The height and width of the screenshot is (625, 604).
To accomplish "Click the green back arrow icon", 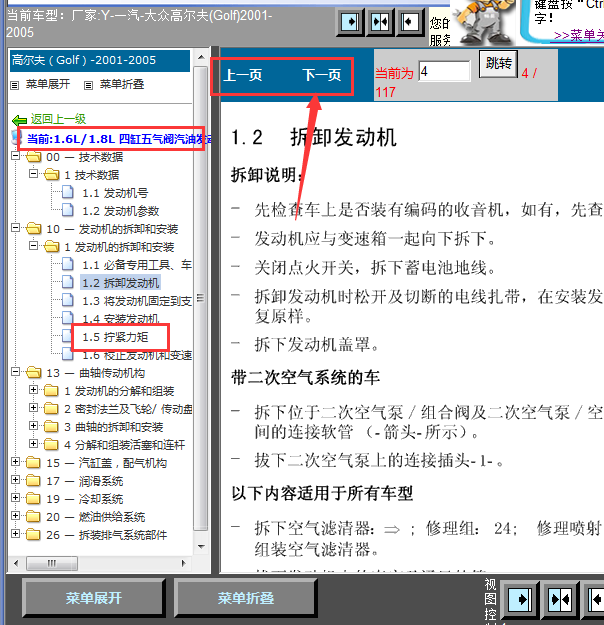I will pyautogui.click(x=19, y=120).
